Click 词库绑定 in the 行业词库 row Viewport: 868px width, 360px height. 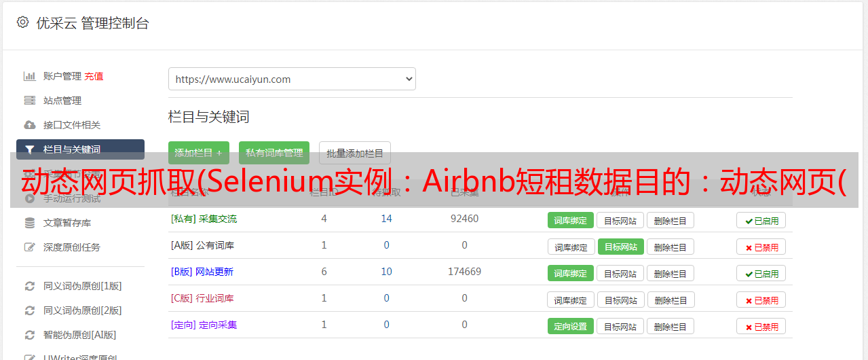pos(571,300)
